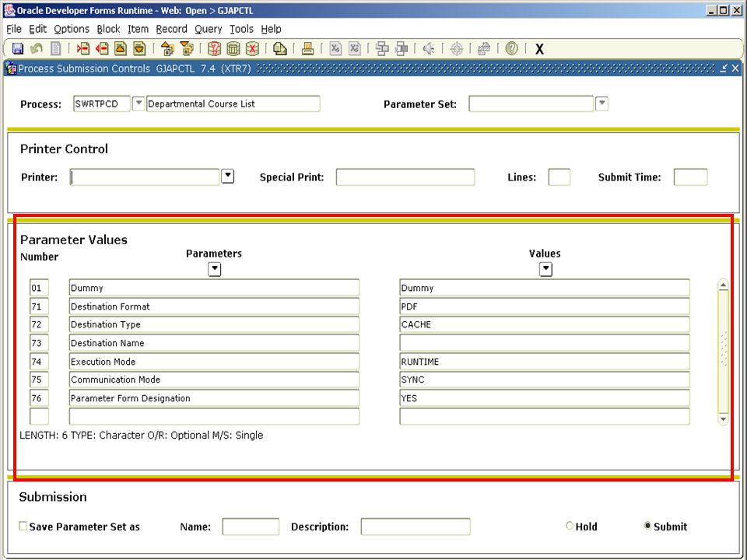Image resolution: width=747 pixels, height=560 pixels.
Task: Click the Process code field SWRTPCD
Action: tap(101, 103)
